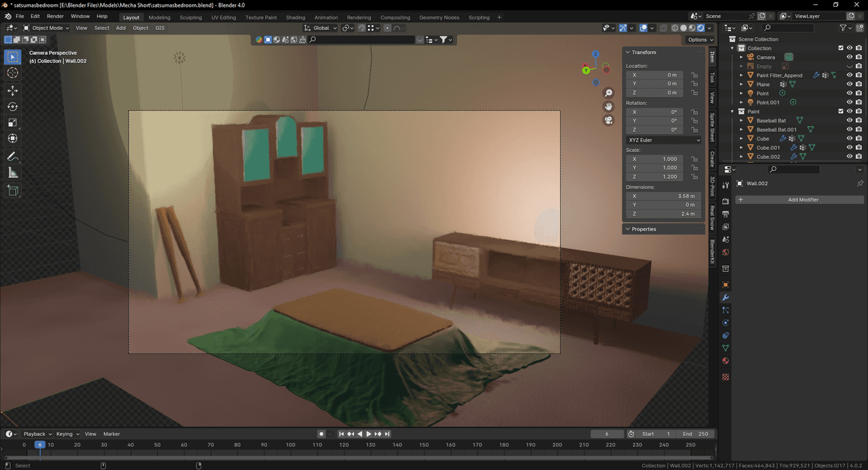
Task: Hide the Baseball Bat object in the outliner
Action: pos(849,121)
